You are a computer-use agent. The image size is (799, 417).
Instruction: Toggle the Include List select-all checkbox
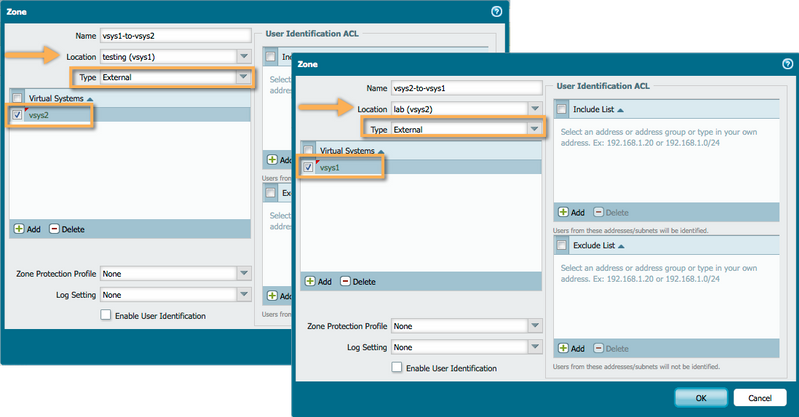tap(563, 109)
